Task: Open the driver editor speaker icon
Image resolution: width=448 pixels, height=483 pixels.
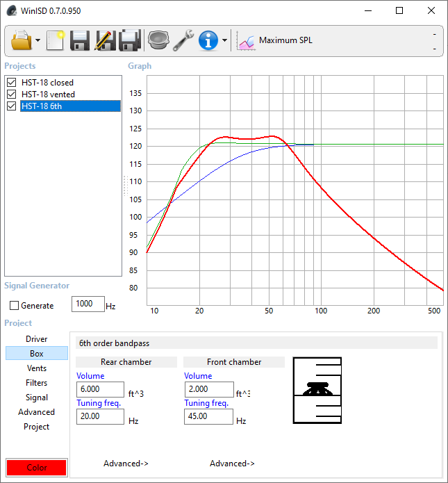Action: [158, 40]
